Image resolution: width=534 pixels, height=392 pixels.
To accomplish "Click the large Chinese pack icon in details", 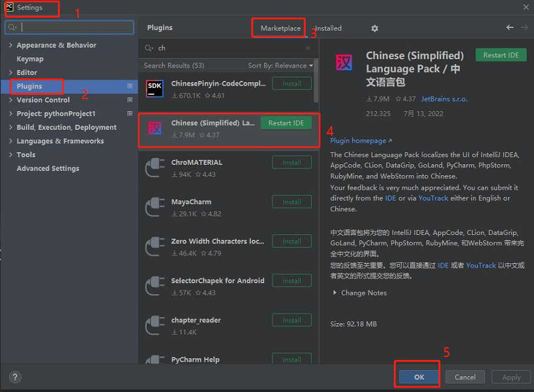I will 344,62.
